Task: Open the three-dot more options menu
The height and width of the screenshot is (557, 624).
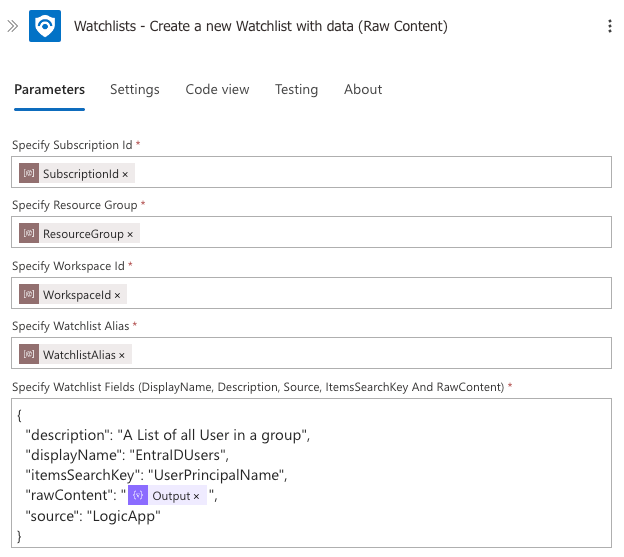Action: [x=610, y=26]
